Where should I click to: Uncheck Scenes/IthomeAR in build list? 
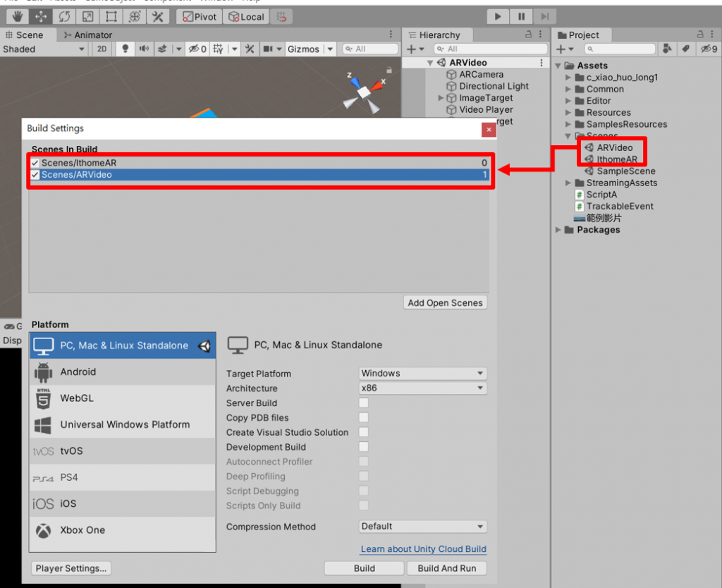(x=35, y=163)
